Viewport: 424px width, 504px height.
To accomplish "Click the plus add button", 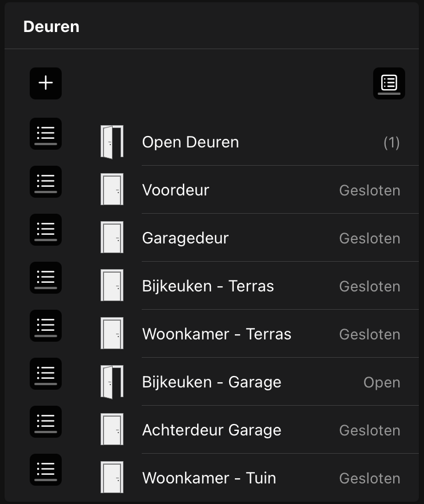I will [46, 83].
